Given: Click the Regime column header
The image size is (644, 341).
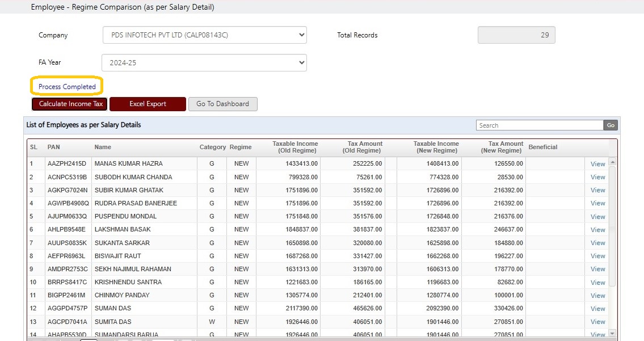Looking at the screenshot, I should (x=241, y=147).
